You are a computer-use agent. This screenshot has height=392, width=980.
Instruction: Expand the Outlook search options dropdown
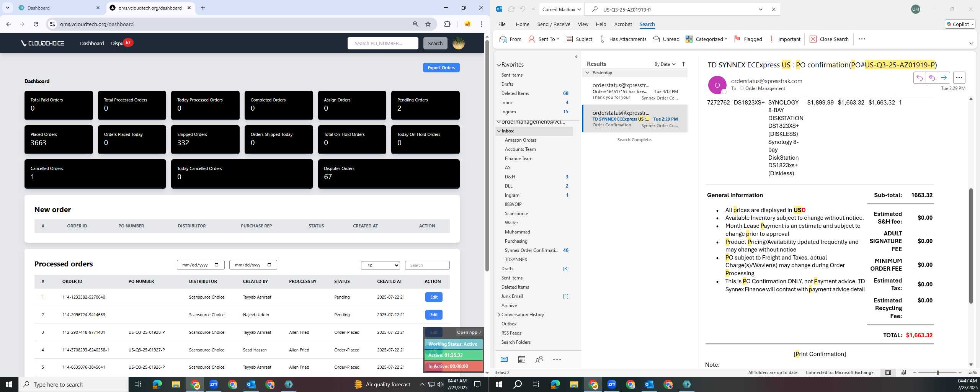point(760,9)
